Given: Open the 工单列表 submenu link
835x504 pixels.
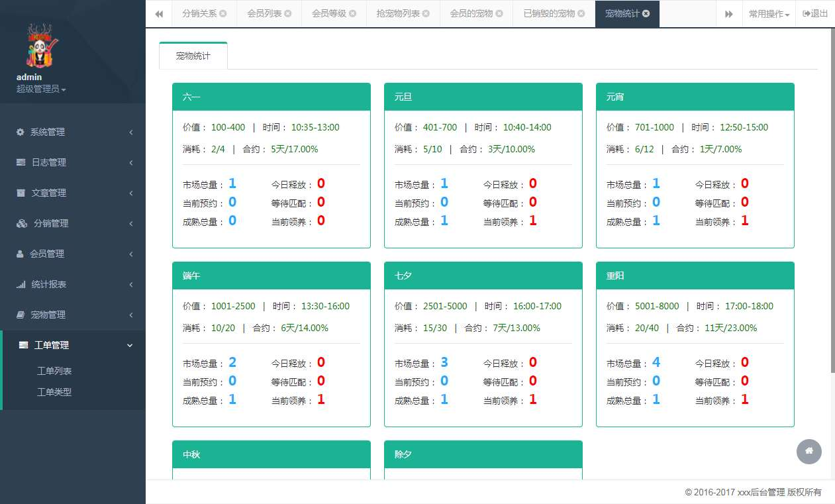Looking at the screenshot, I should coord(54,371).
